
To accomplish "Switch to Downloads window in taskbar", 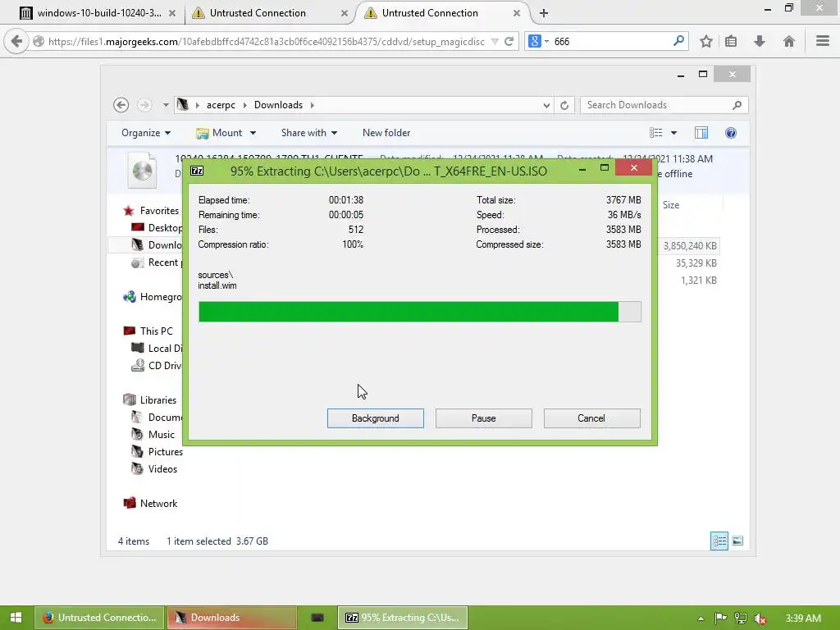I will [x=232, y=618].
